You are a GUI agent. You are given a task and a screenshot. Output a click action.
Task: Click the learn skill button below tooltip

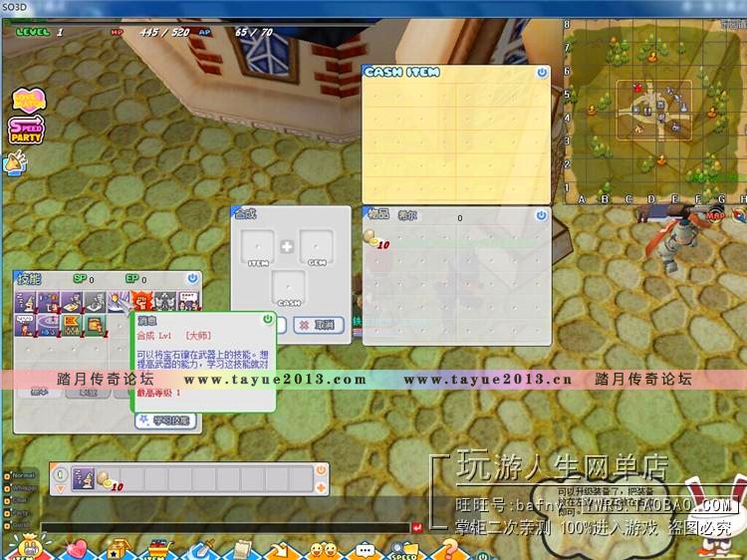[165, 420]
